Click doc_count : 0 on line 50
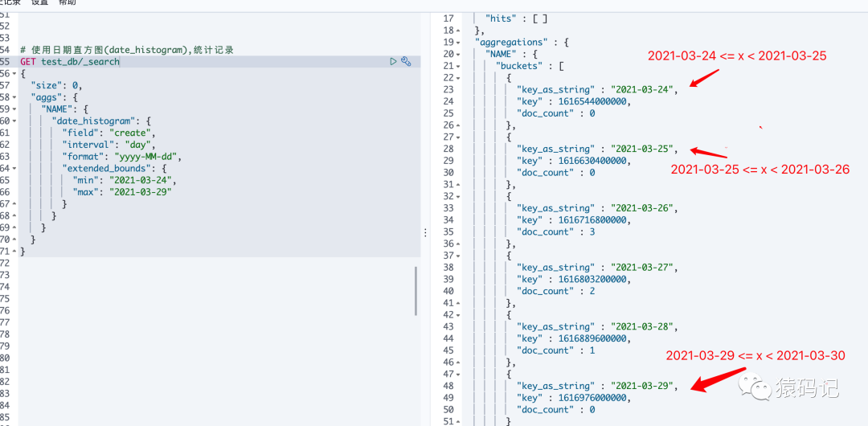This screenshot has height=426, width=868. click(x=555, y=410)
